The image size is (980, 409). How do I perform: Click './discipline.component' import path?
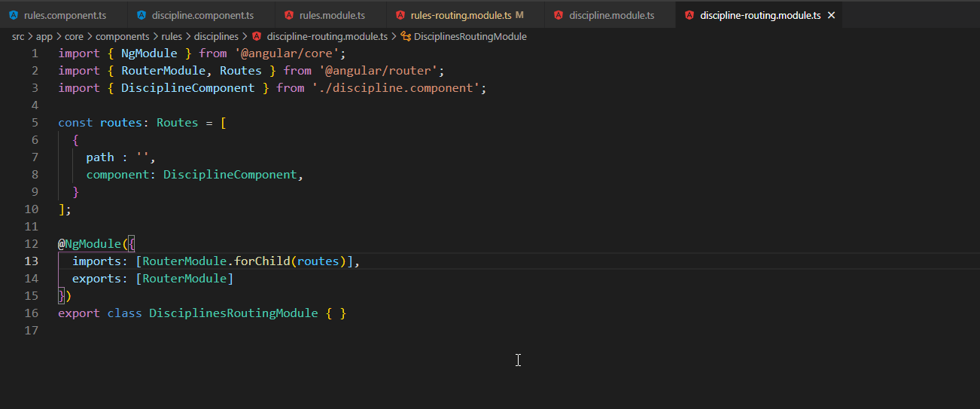395,88
